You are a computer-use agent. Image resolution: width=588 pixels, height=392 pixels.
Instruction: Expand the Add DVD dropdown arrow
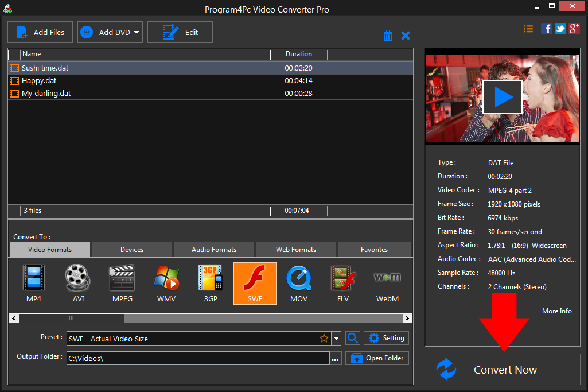[x=137, y=33]
